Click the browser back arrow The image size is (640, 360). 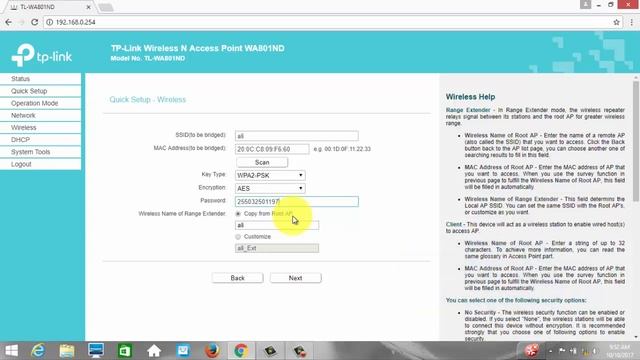click(9, 22)
